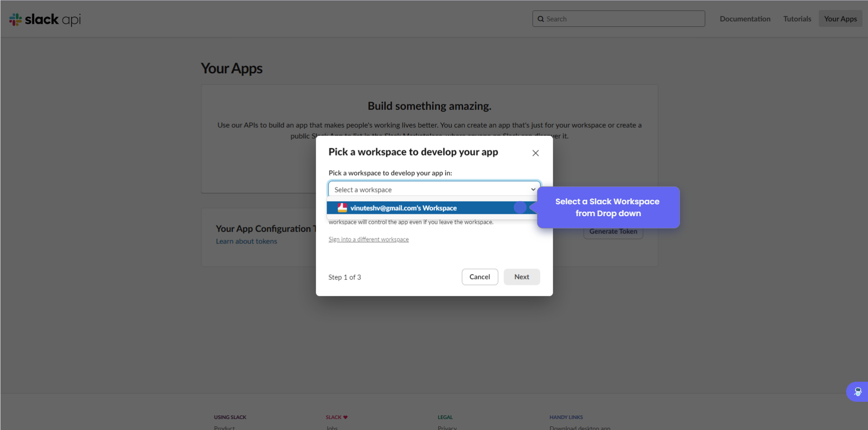The height and width of the screenshot is (430, 868).
Task: Open the Select a workspace dropdown
Action: pyautogui.click(x=429, y=190)
